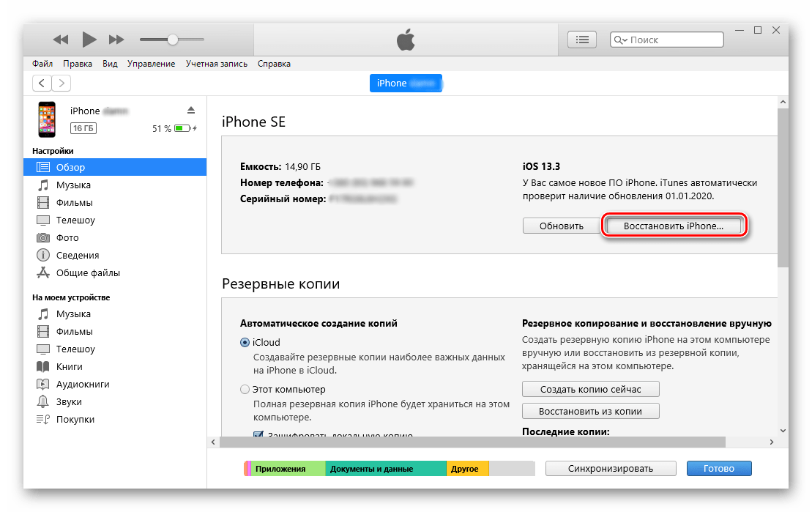Click the back navigation arrow
The height and width of the screenshot is (512, 812).
pos(42,84)
